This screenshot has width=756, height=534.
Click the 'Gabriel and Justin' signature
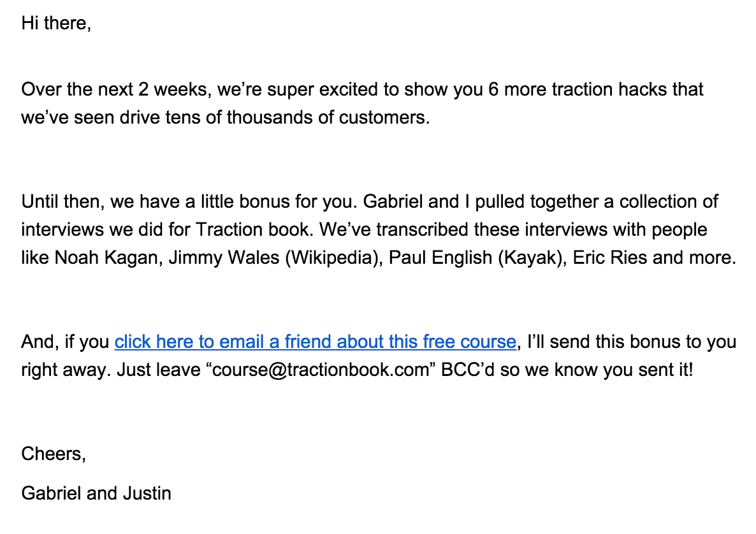96,493
